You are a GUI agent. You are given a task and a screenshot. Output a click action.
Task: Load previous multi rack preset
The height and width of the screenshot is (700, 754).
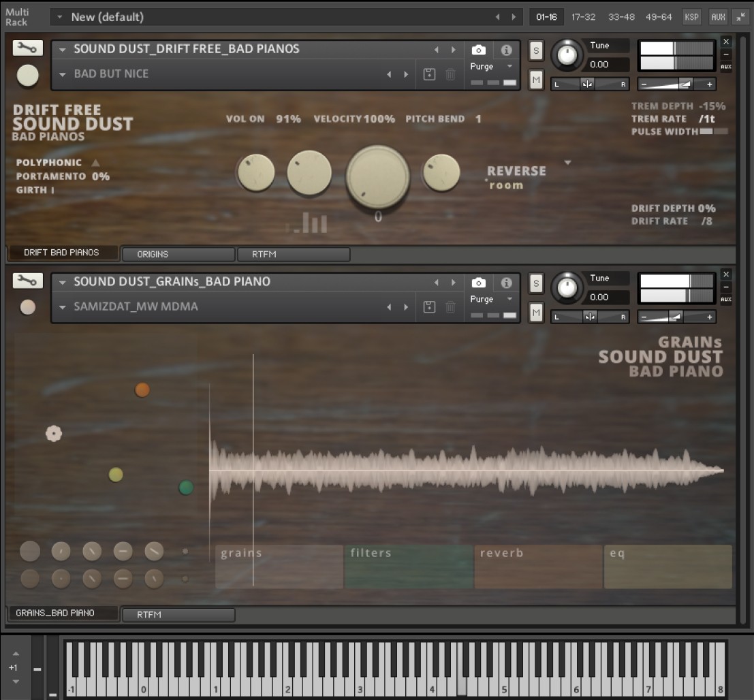coord(497,17)
